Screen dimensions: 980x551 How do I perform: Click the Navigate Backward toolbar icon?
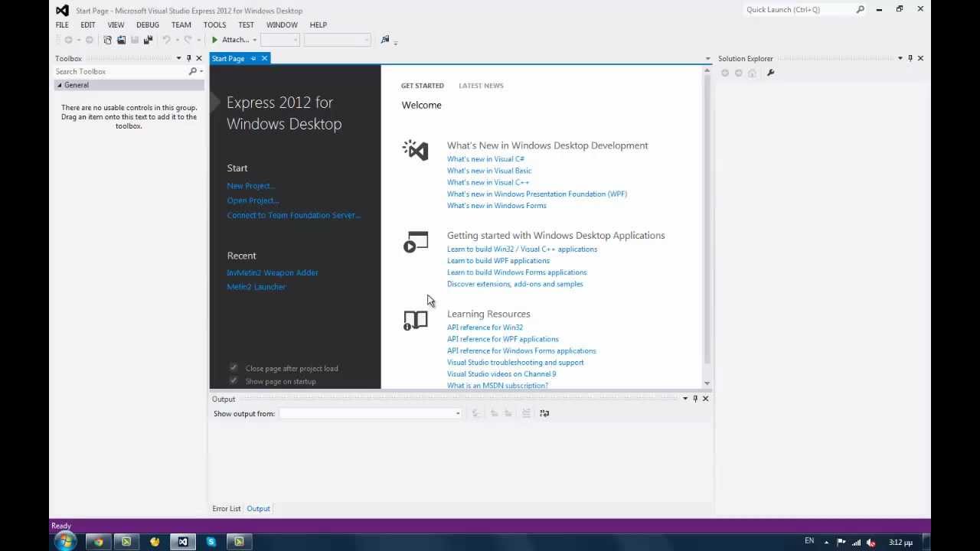[68, 40]
